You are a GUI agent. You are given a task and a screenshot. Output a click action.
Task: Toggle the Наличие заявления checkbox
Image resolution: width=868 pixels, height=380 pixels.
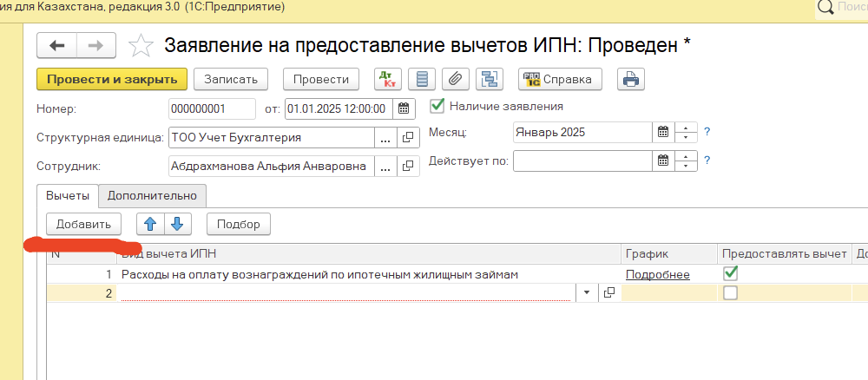pos(437,106)
